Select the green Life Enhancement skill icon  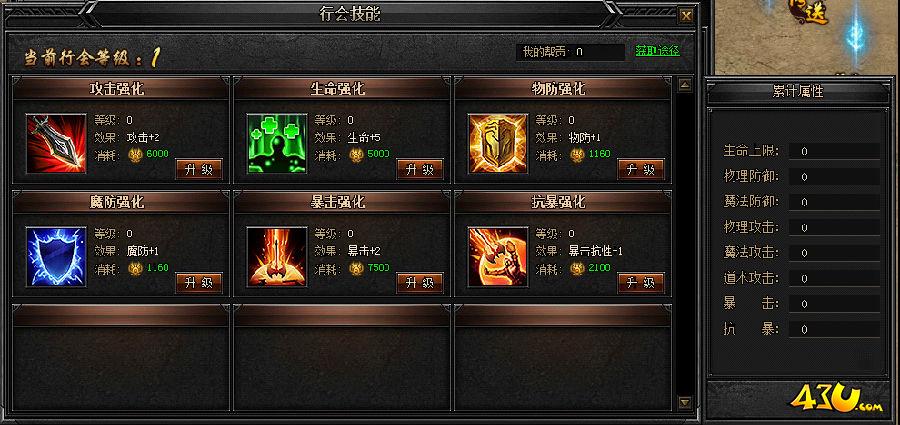pyautogui.click(x=277, y=144)
